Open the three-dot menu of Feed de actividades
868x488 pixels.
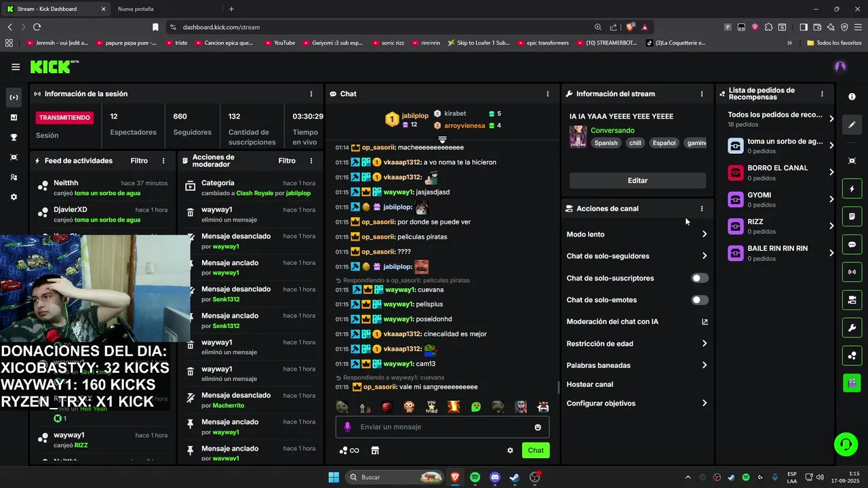[x=163, y=161]
